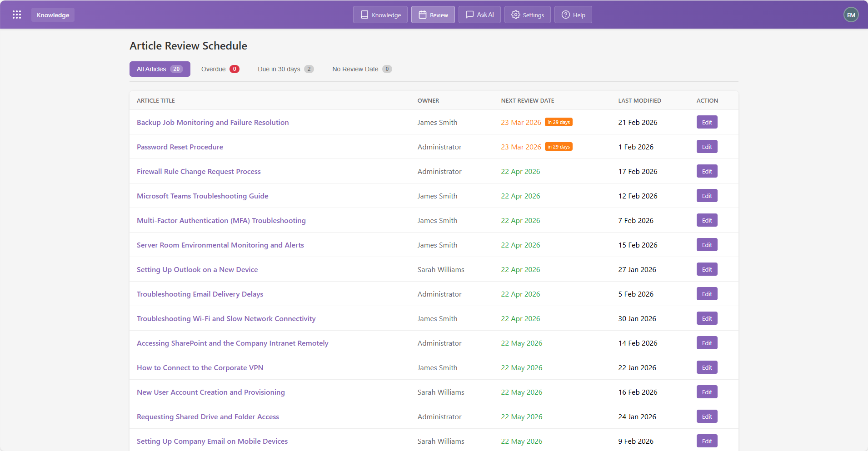Show the Overdue articles tab
The image size is (868, 451).
point(220,69)
